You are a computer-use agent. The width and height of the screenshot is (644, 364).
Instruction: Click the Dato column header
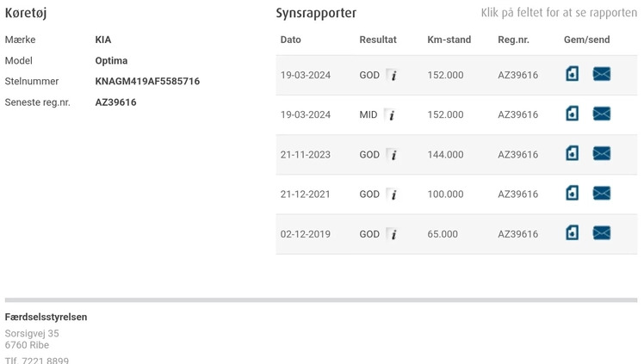point(291,40)
